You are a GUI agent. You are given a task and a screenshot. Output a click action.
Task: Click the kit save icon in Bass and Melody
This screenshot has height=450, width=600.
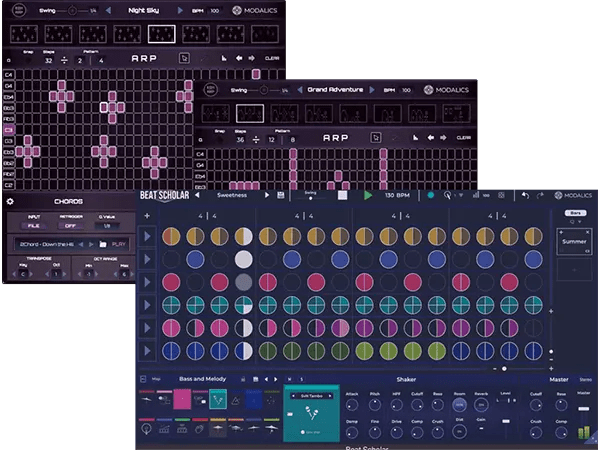256,379
